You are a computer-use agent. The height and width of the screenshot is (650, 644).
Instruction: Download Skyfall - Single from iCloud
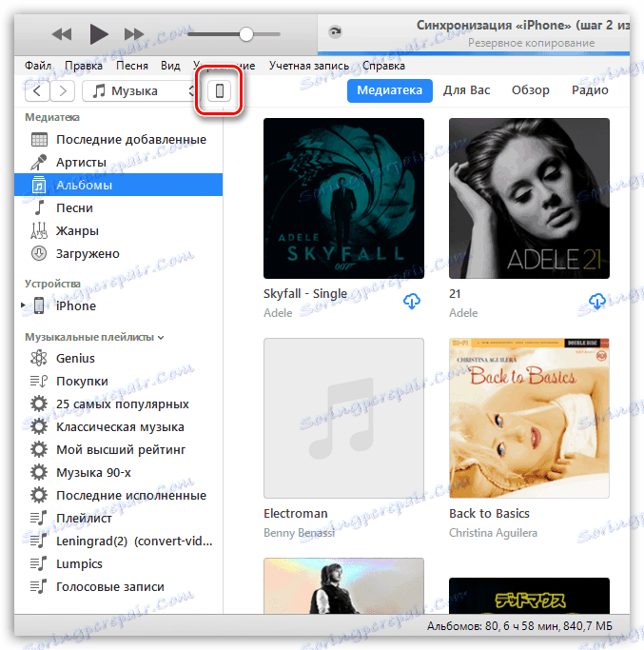click(x=412, y=302)
